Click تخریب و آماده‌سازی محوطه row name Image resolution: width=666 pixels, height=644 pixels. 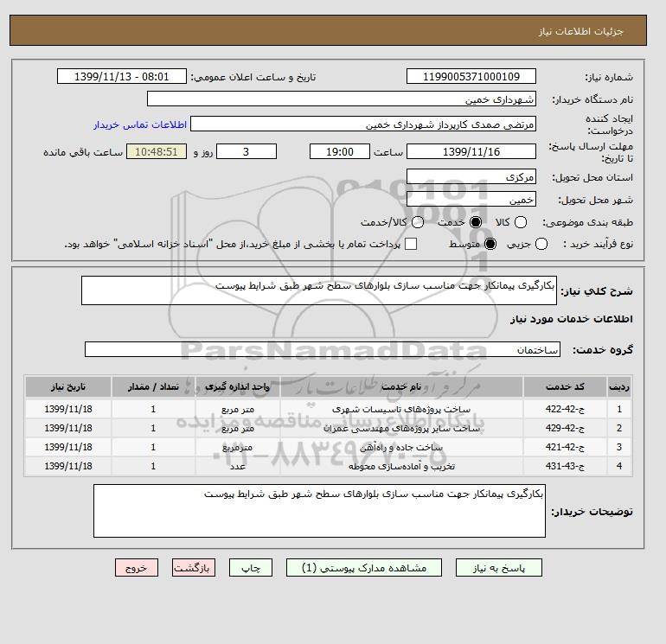401,466
